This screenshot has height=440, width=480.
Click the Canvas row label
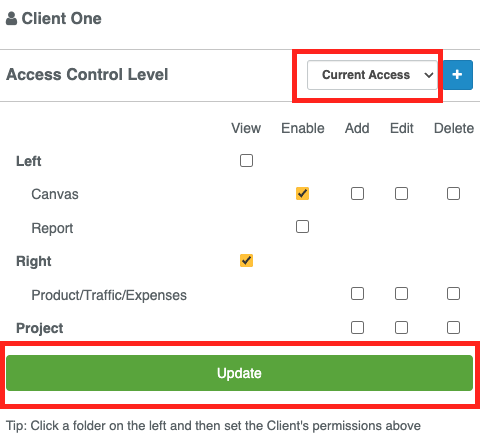[55, 194]
